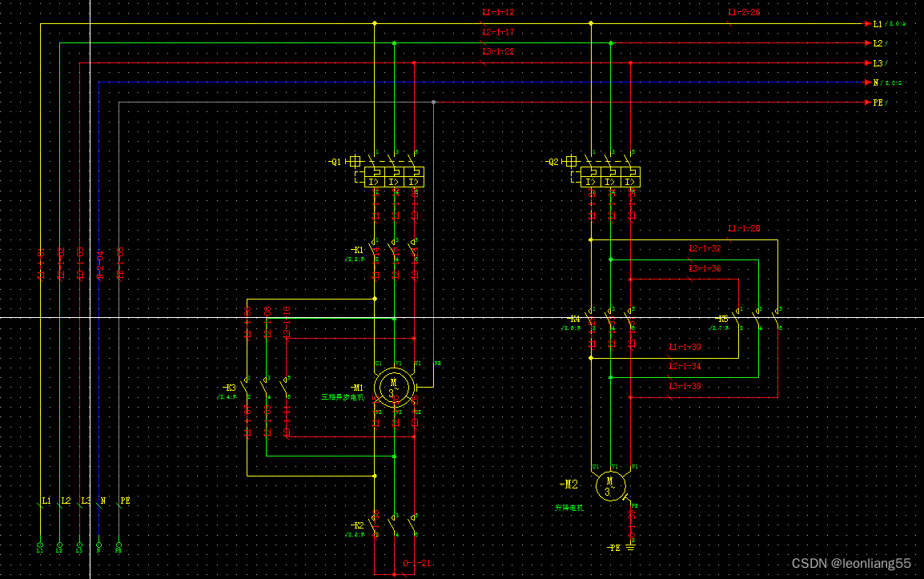Click the yellow N label above bottom terminals

coord(103,501)
